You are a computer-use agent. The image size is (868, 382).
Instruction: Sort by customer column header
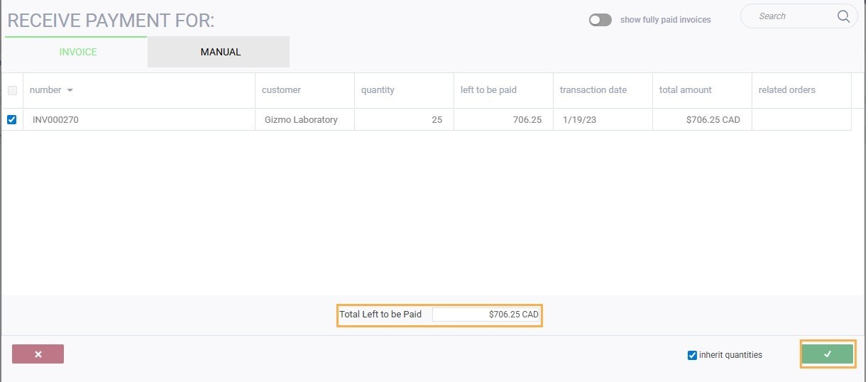[281, 90]
